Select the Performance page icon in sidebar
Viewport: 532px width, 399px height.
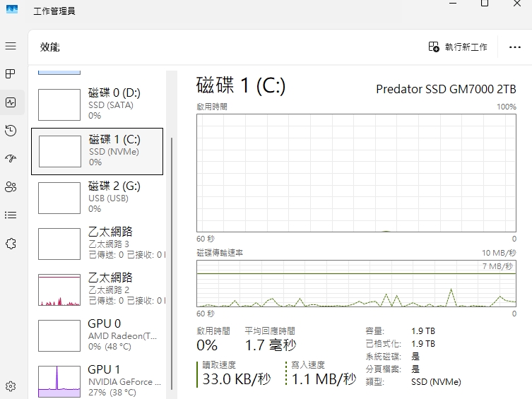11,102
